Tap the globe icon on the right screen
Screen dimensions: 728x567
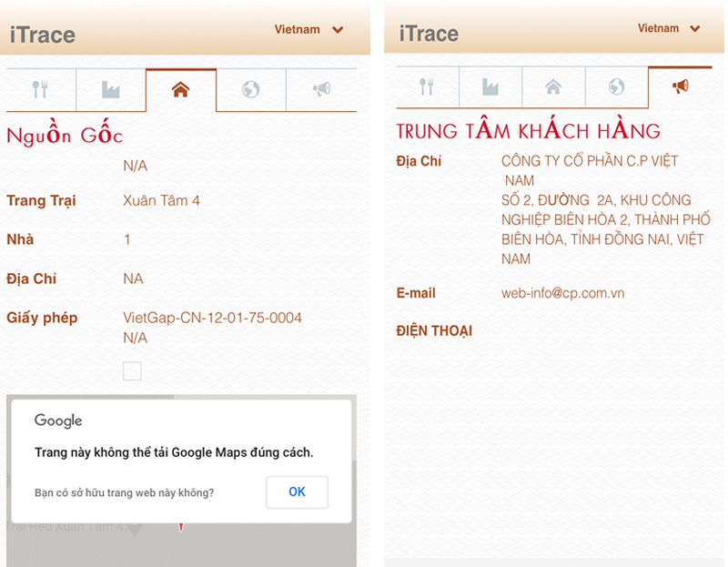pyautogui.click(x=614, y=87)
